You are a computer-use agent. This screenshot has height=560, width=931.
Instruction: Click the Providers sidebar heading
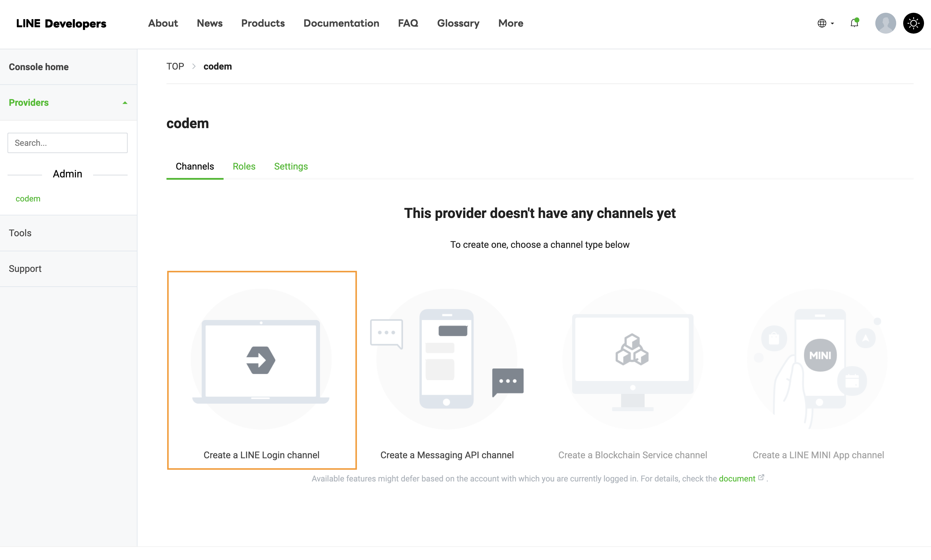(29, 103)
